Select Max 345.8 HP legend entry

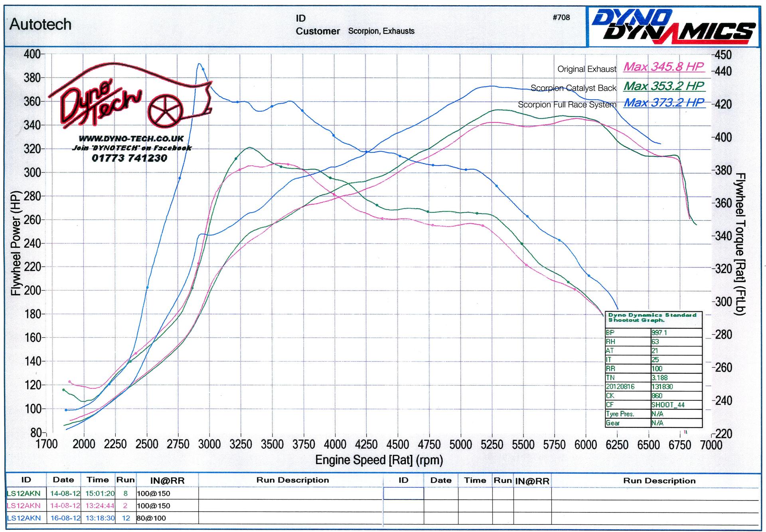point(663,67)
